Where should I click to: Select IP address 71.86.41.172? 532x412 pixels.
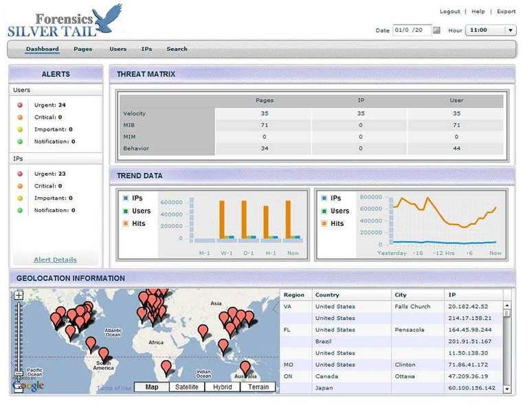pyautogui.click(x=468, y=365)
